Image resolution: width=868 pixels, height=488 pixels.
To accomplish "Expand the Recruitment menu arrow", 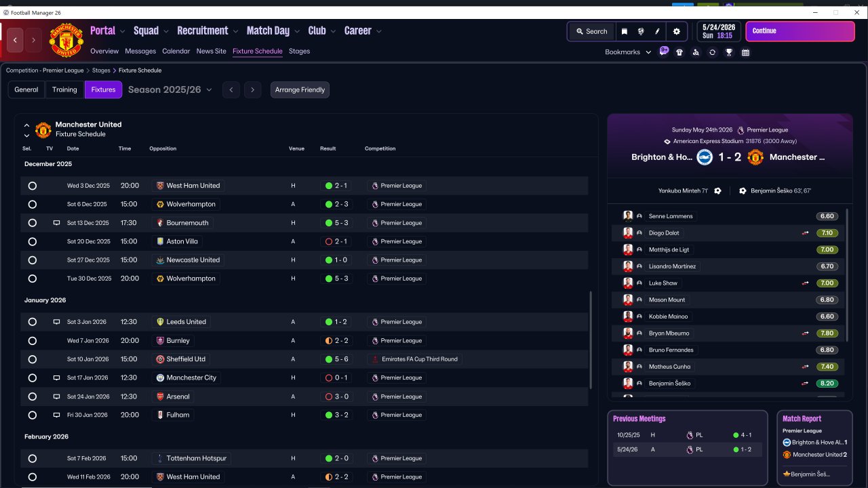I will pos(235,31).
